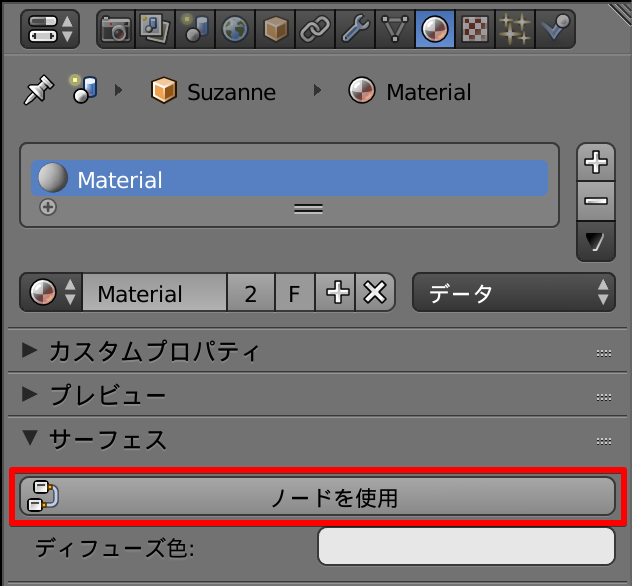The width and height of the screenshot is (632, 586).
Task: Click the Material breadcrumb entry
Action: [x=410, y=91]
